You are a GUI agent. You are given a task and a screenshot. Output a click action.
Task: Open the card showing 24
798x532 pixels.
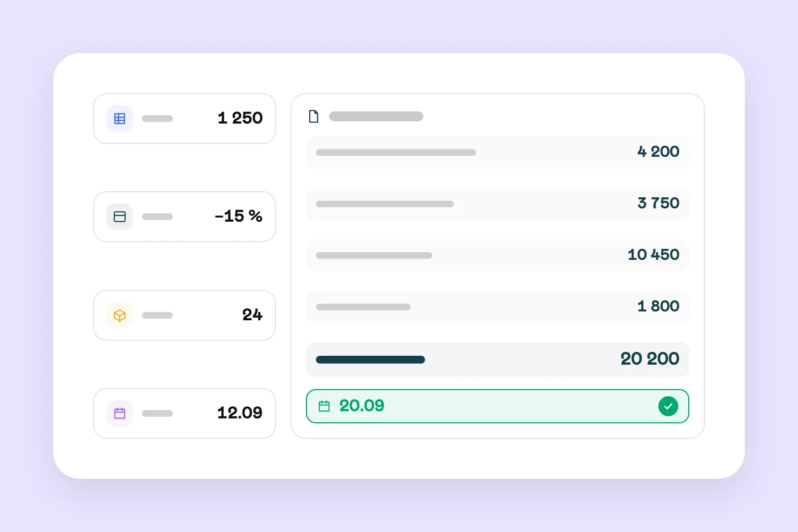coord(185,315)
